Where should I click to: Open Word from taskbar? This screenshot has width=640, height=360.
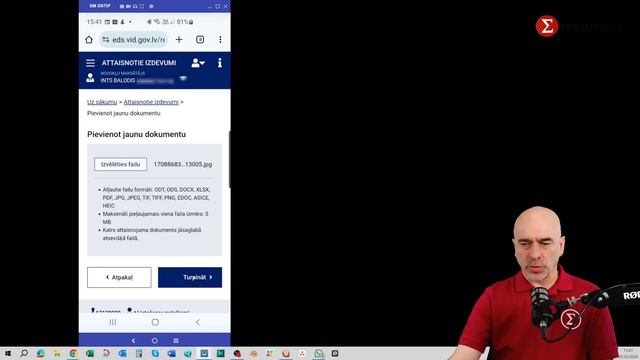(171, 353)
